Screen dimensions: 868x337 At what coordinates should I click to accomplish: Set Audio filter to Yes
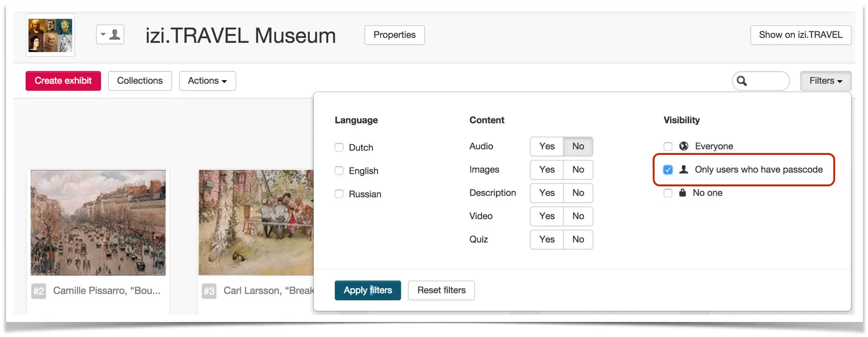(x=547, y=146)
